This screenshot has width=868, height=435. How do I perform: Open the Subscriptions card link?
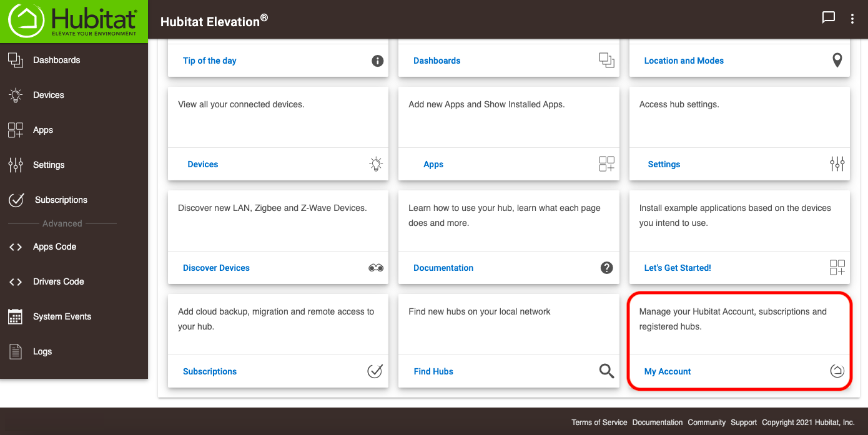click(210, 371)
